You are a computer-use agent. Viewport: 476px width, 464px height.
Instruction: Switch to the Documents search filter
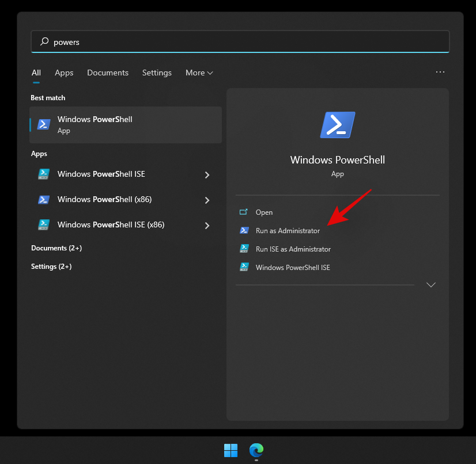108,73
